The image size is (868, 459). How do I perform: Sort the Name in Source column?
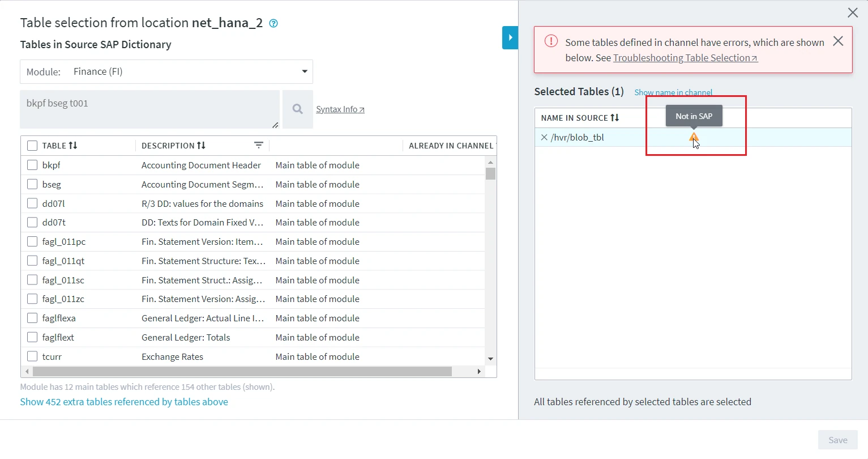tap(615, 118)
